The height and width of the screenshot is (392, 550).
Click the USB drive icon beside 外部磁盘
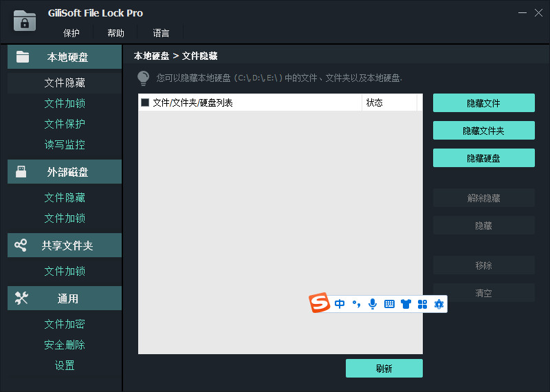point(21,172)
